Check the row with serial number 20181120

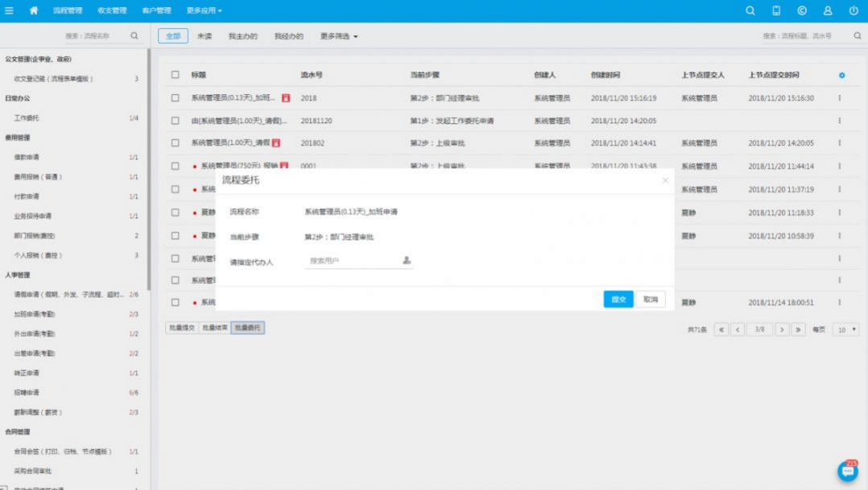[x=175, y=121]
